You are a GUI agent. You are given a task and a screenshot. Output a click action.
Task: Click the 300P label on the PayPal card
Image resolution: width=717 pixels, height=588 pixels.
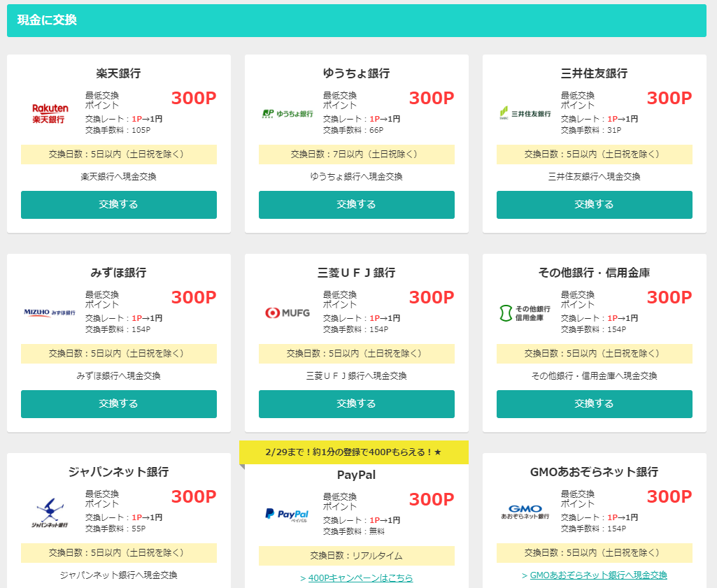point(431,499)
